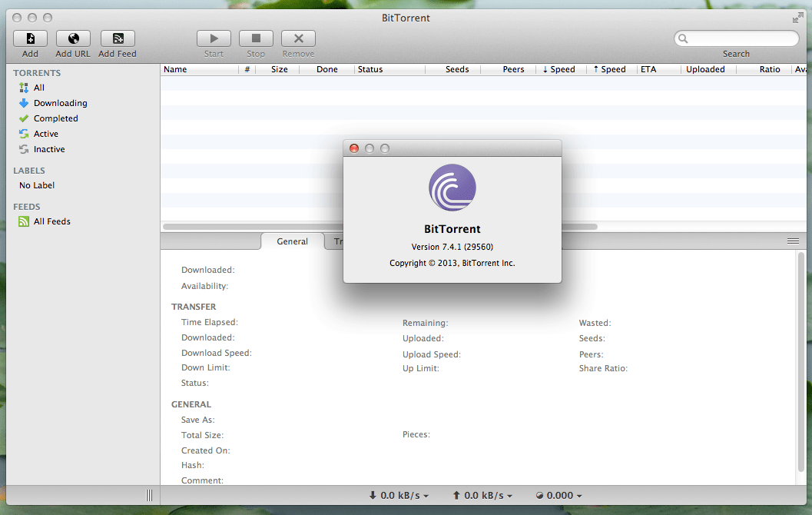Sort by the upload Speed column
The image size is (812, 515).
coord(612,69)
